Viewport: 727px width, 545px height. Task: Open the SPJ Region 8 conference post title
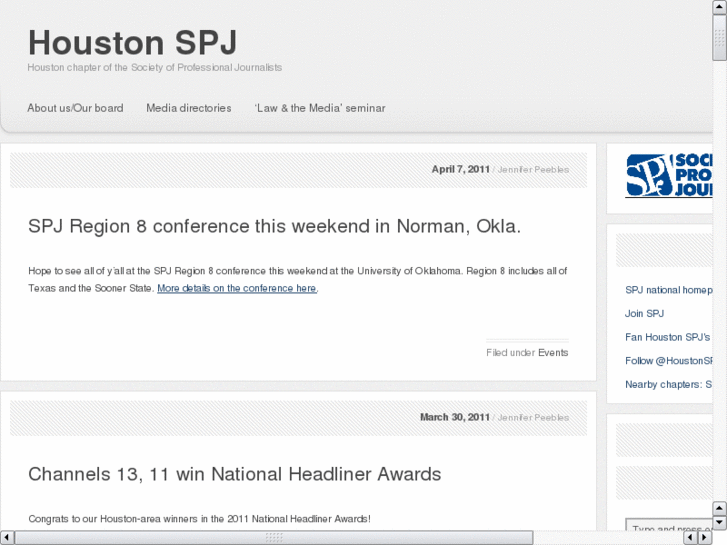pyautogui.click(x=274, y=226)
